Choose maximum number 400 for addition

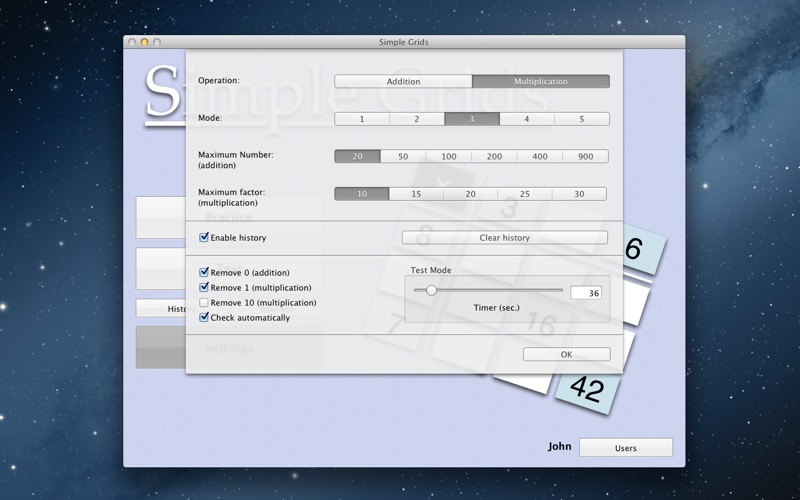pos(540,156)
